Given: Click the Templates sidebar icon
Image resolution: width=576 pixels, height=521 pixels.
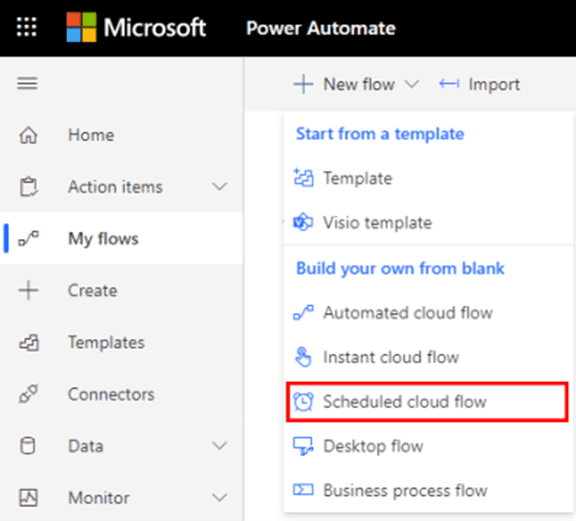Looking at the screenshot, I should point(29,342).
